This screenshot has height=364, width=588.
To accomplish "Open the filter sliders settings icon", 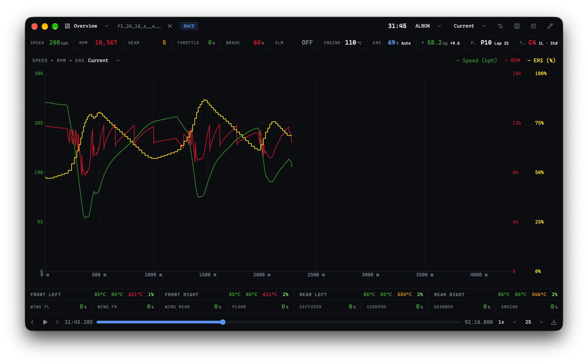I will (x=500, y=26).
